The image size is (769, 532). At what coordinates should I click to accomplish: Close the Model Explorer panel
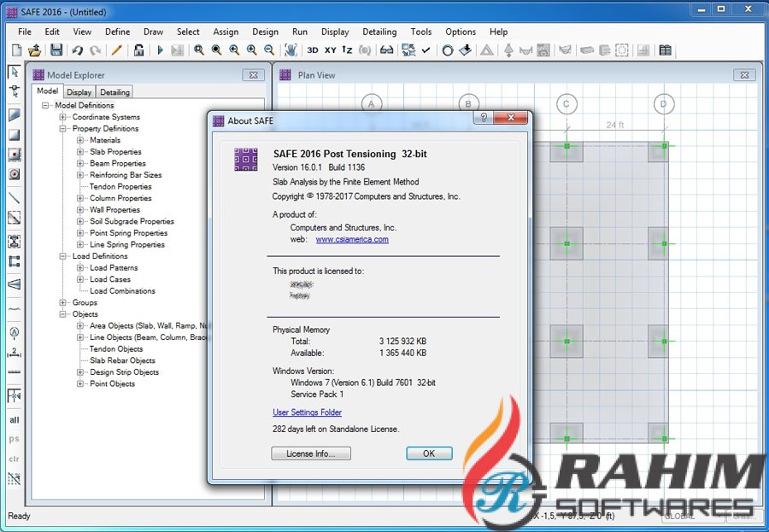pos(253,75)
